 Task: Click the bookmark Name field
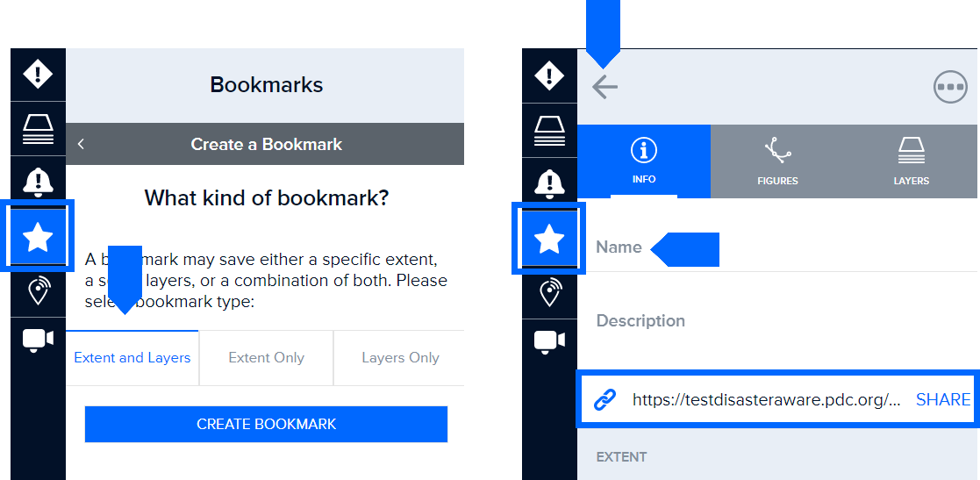coord(776,247)
